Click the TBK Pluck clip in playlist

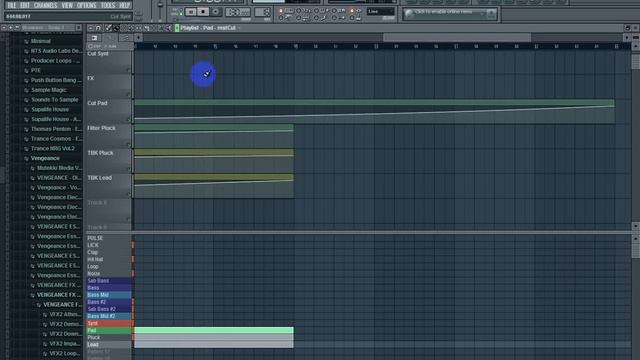[x=214, y=161]
